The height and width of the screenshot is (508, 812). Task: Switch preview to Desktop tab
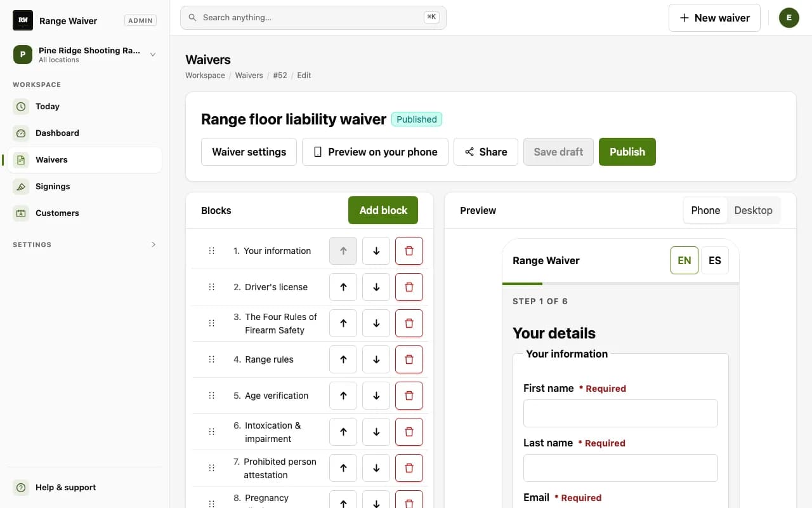pos(753,210)
